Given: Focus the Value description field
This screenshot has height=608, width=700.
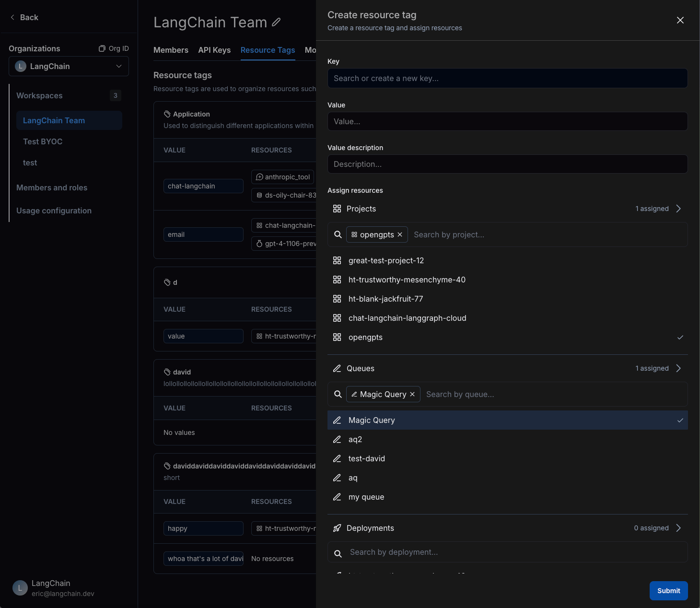Looking at the screenshot, I should (x=508, y=164).
